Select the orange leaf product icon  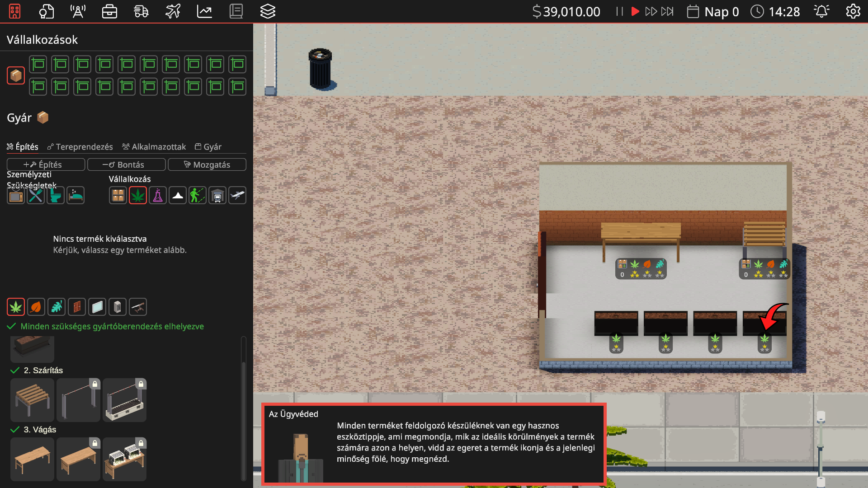36,307
